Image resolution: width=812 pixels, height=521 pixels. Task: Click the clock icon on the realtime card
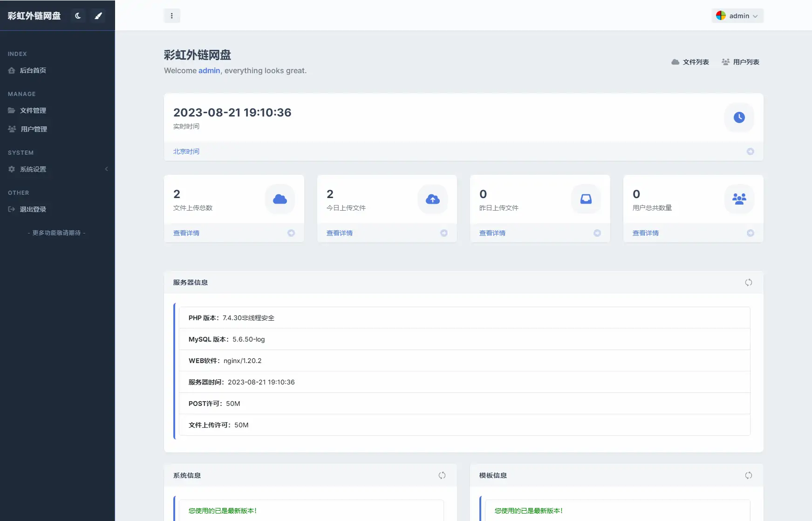point(739,117)
